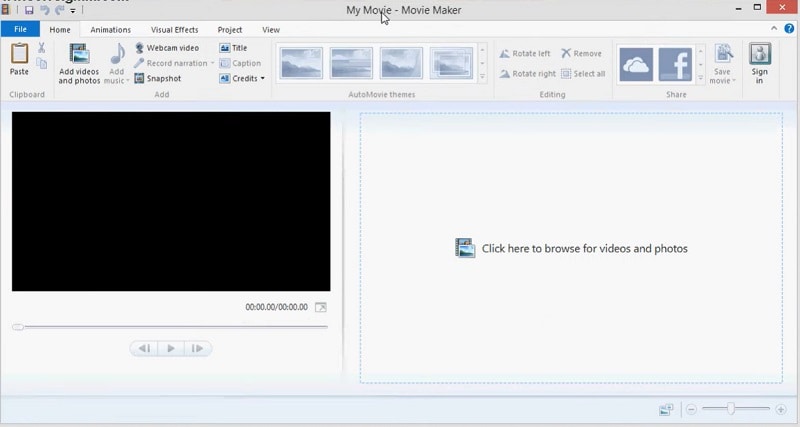Open Add music dropdown arrow
This screenshot has width=800, height=427.
(128, 81)
